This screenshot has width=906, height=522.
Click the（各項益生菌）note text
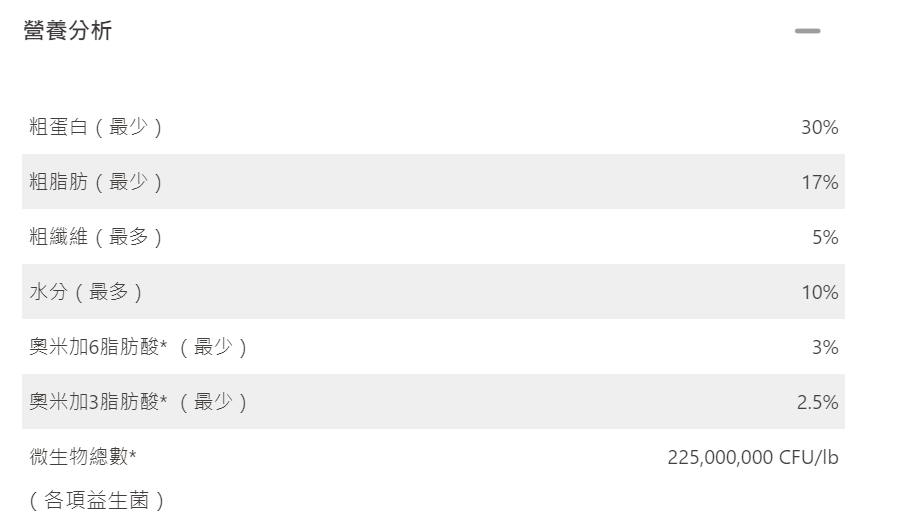point(97,500)
